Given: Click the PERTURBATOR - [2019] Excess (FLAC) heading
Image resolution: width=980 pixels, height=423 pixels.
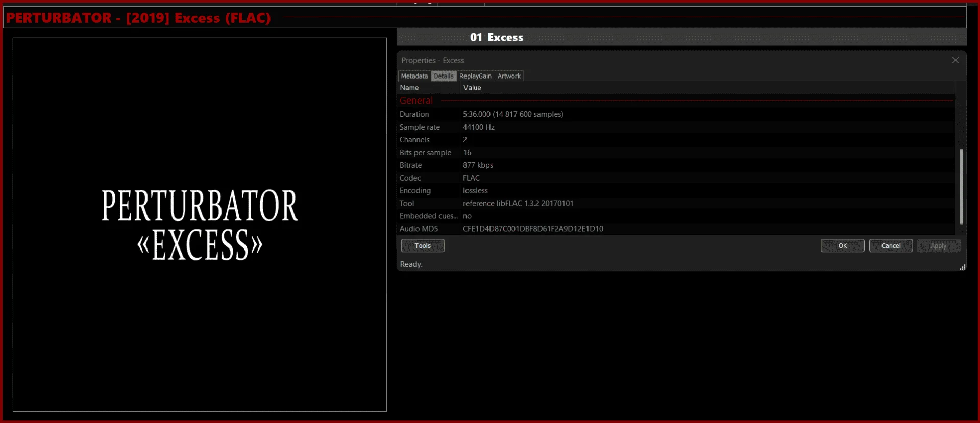Looking at the screenshot, I should 138,18.
